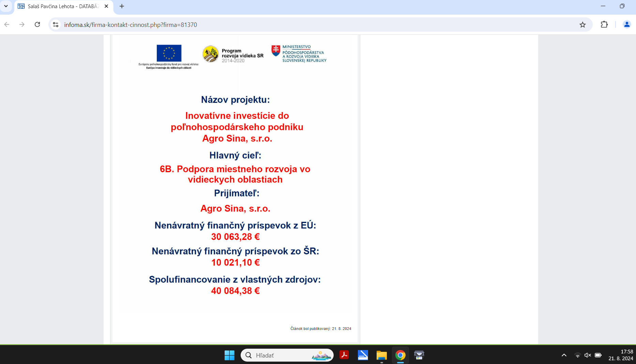Viewport: 636px width, 364px height.
Task: Minimize the Chrome window
Action: pyautogui.click(x=603, y=6)
